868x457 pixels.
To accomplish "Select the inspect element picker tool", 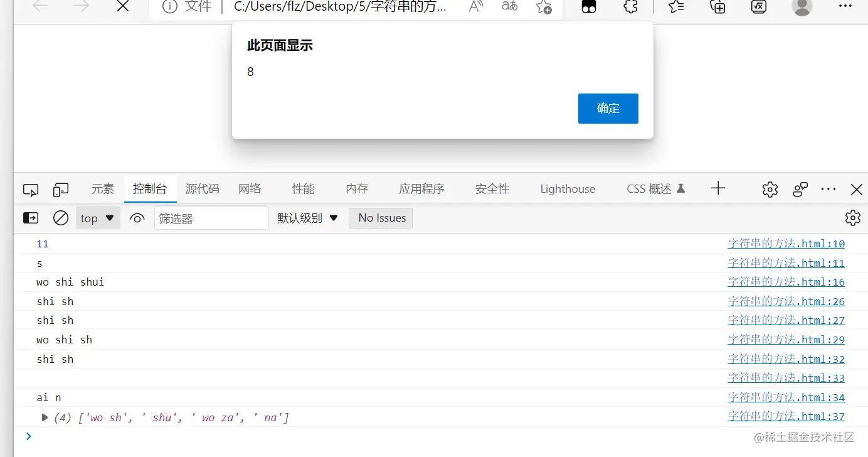I will click(30, 189).
